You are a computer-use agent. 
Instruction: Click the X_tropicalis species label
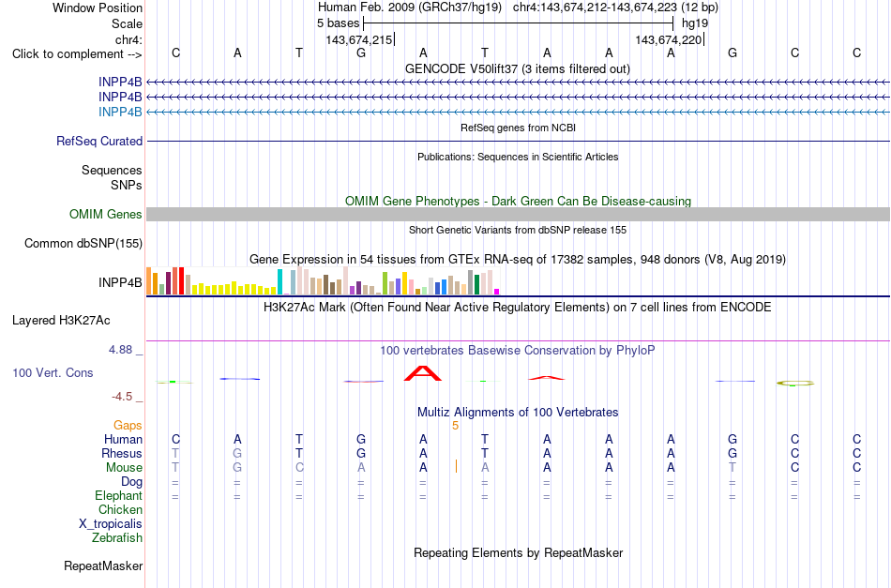(111, 524)
